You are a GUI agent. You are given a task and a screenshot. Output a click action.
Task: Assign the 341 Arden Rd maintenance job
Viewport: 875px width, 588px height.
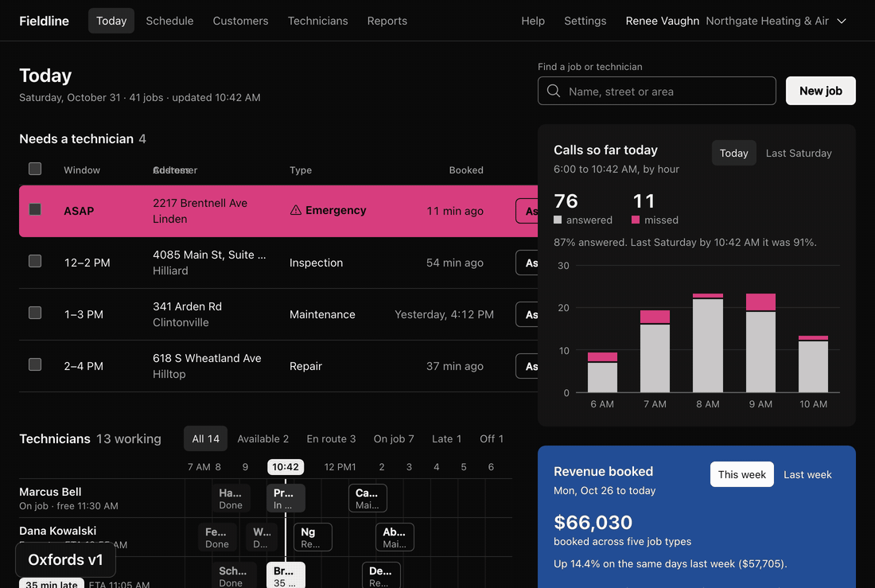[x=527, y=314]
